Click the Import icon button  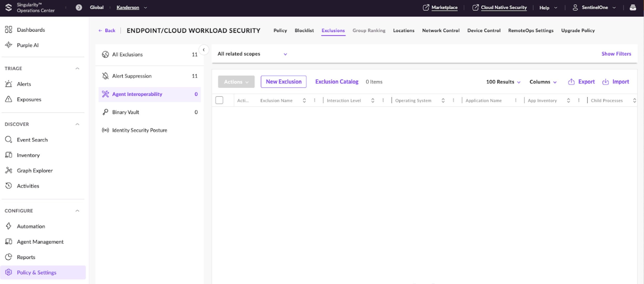[605, 82]
